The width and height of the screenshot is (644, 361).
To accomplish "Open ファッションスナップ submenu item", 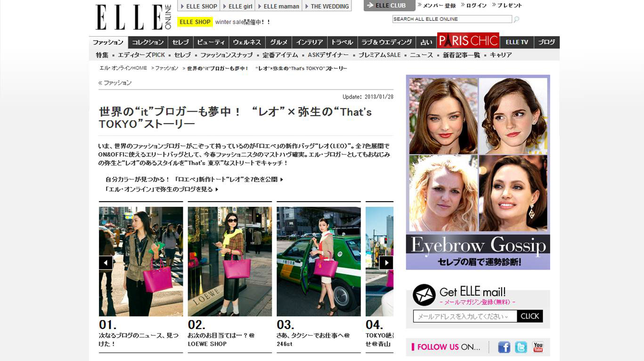I will click(x=226, y=55).
